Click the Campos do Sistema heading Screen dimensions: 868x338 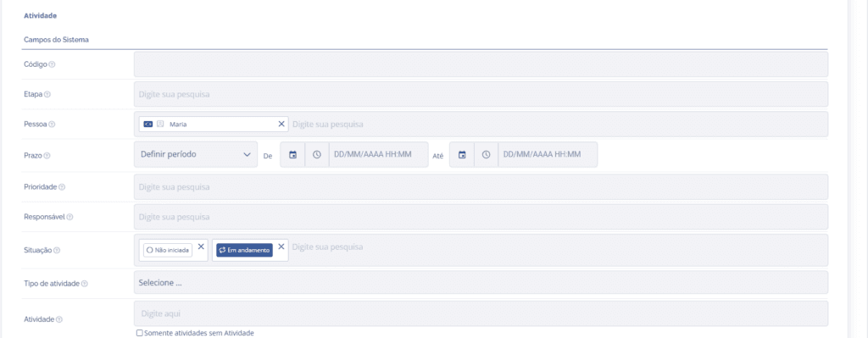point(56,40)
